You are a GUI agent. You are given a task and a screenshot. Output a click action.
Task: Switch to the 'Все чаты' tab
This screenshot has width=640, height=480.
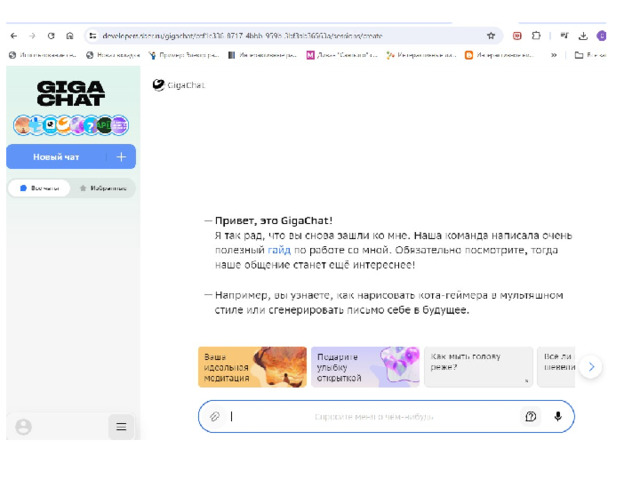click(x=39, y=188)
